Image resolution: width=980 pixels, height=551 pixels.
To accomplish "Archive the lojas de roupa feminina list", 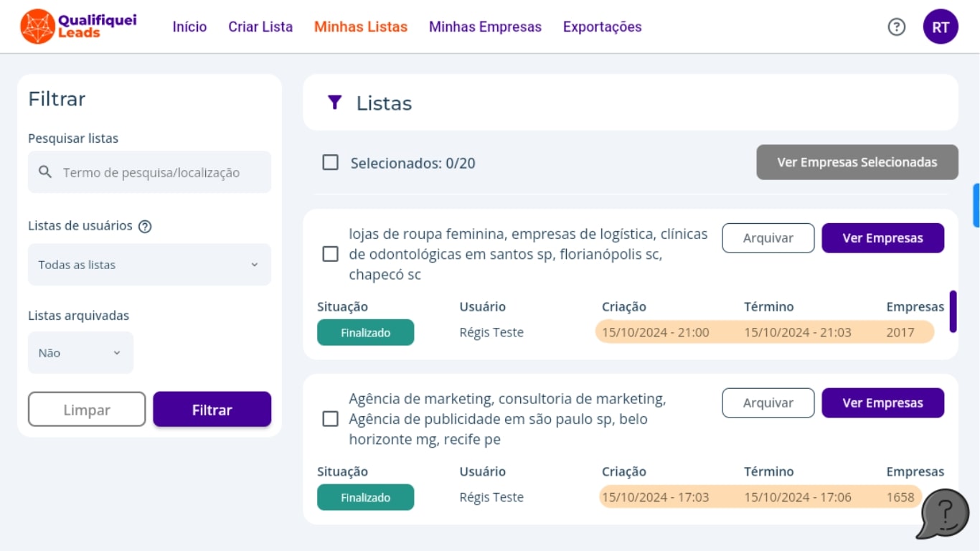I will [x=768, y=238].
